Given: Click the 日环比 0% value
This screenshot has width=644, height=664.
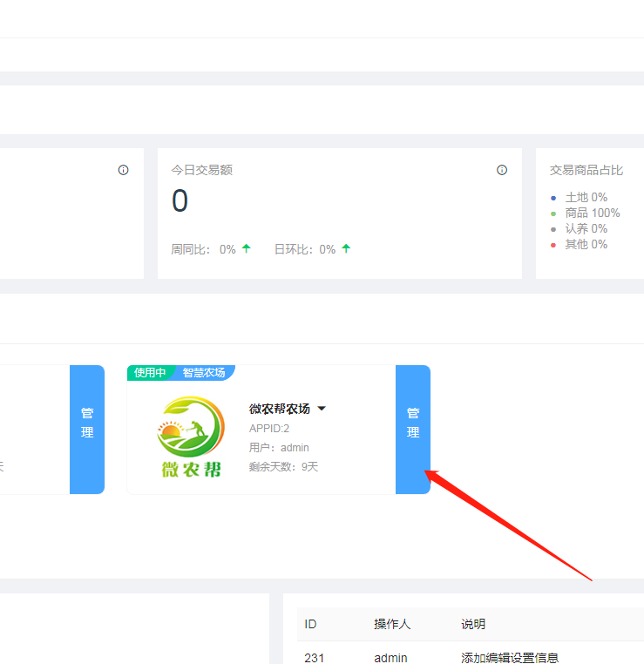Looking at the screenshot, I should pyautogui.click(x=328, y=249).
